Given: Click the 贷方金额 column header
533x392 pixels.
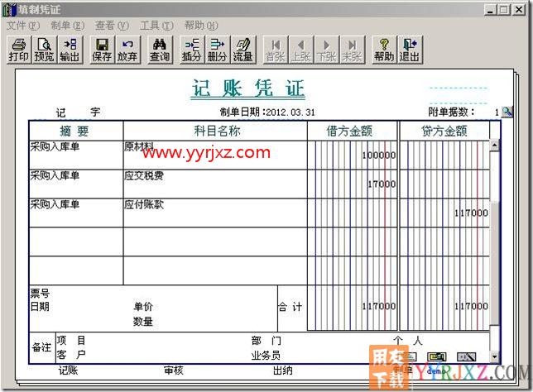Looking at the screenshot, I should coord(444,131).
